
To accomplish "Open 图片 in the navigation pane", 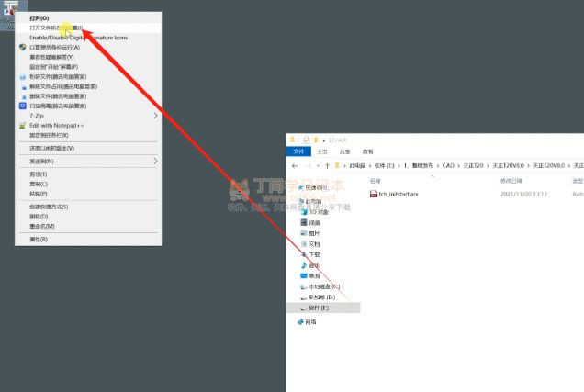I will (310, 233).
